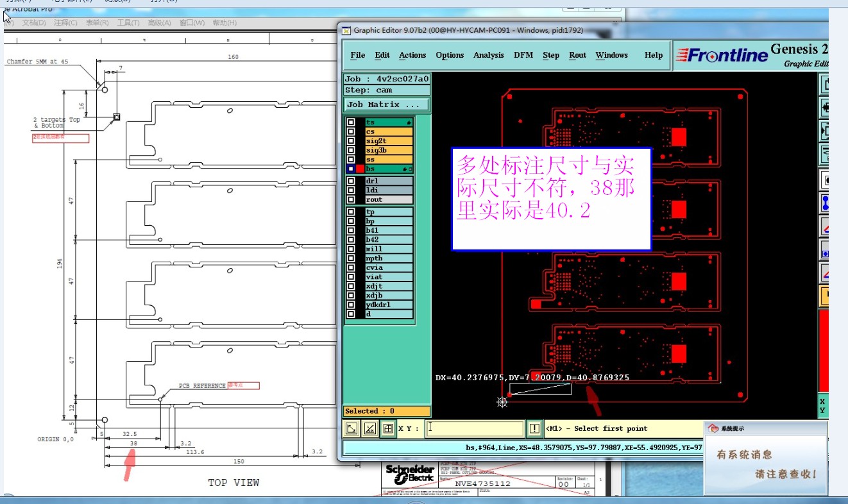Toggle the cs layer checkbox
This screenshot has width=848, height=504.
[x=351, y=131]
